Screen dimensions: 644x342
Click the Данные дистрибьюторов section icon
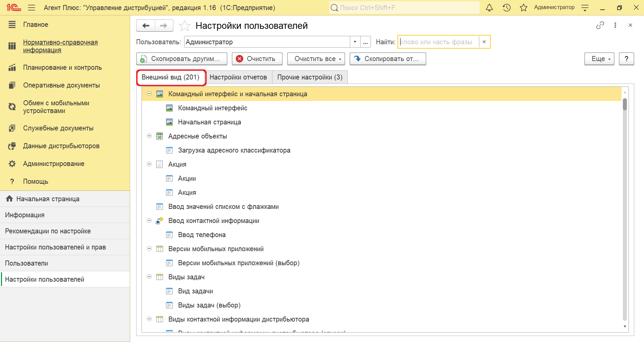point(12,146)
